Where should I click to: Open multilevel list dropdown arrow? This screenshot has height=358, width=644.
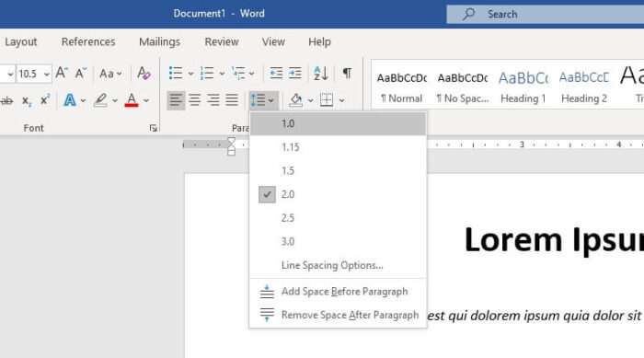coord(252,74)
